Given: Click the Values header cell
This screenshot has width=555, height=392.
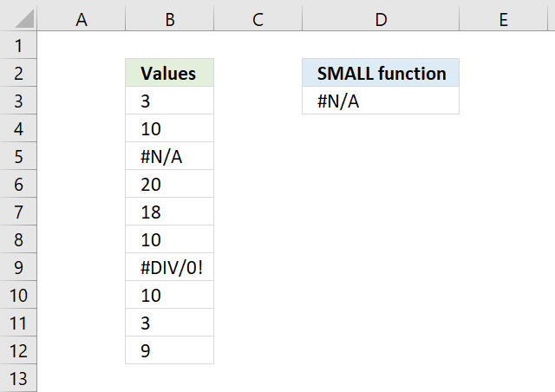Looking at the screenshot, I should (170, 73).
